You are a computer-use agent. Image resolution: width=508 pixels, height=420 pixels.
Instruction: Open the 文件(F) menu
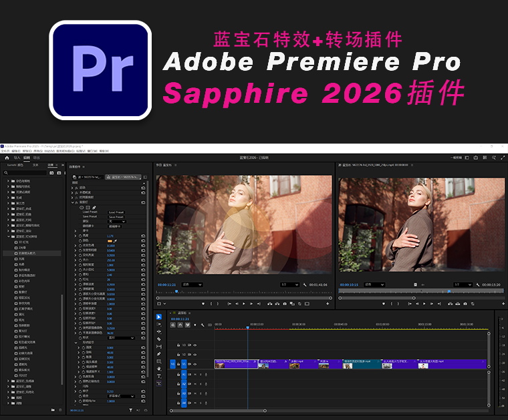(x=5, y=151)
